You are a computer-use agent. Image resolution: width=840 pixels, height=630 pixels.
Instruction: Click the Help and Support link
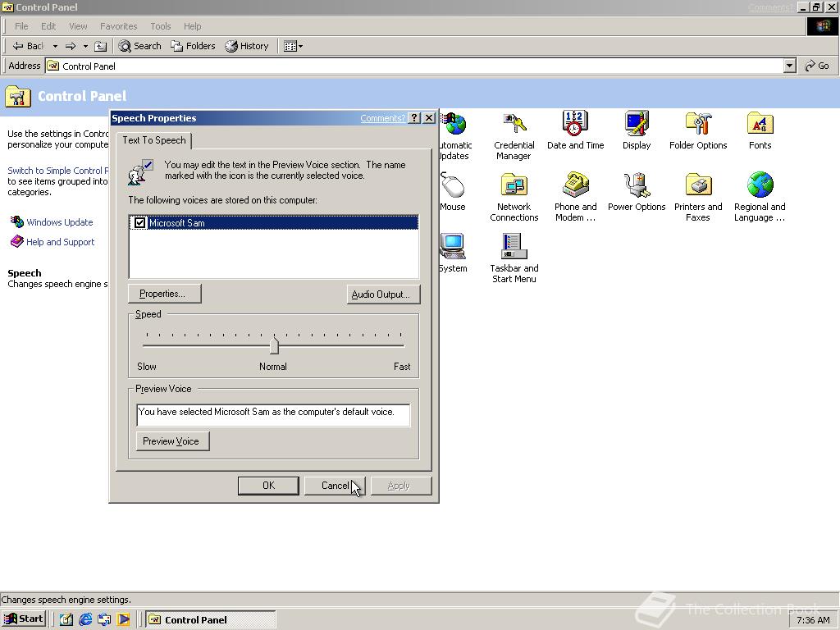pyautogui.click(x=60, y=242)
